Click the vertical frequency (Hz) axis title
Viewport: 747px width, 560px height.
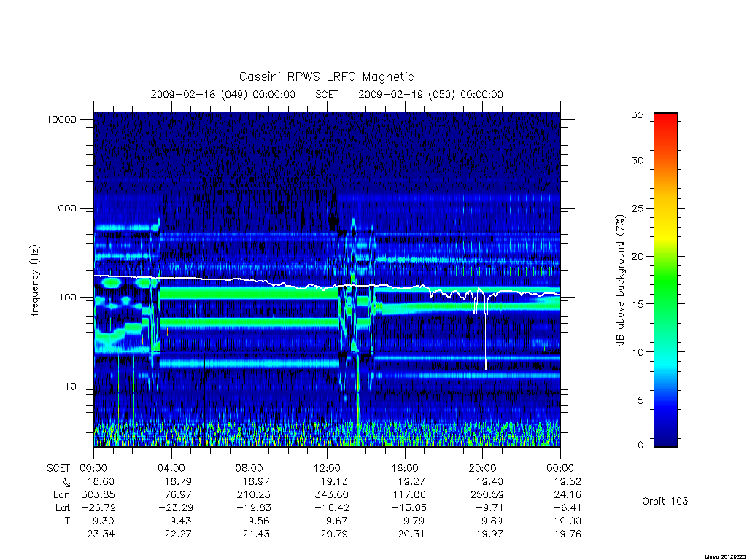point(35,281)
